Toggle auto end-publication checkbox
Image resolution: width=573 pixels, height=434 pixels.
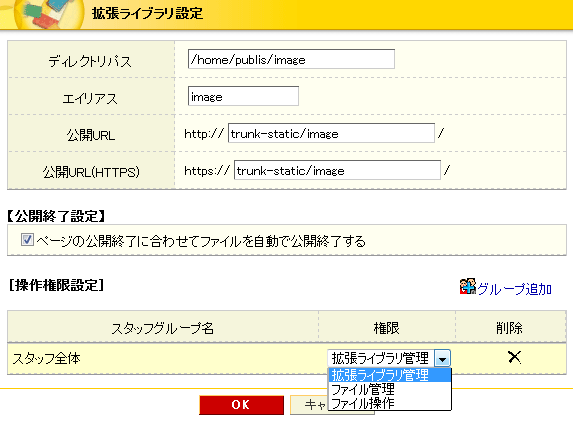27,240
